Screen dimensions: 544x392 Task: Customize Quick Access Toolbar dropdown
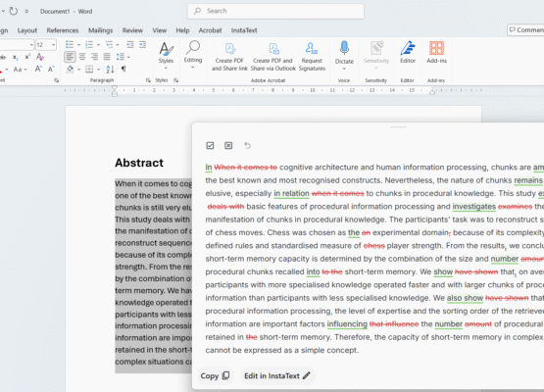click(26, 12)
